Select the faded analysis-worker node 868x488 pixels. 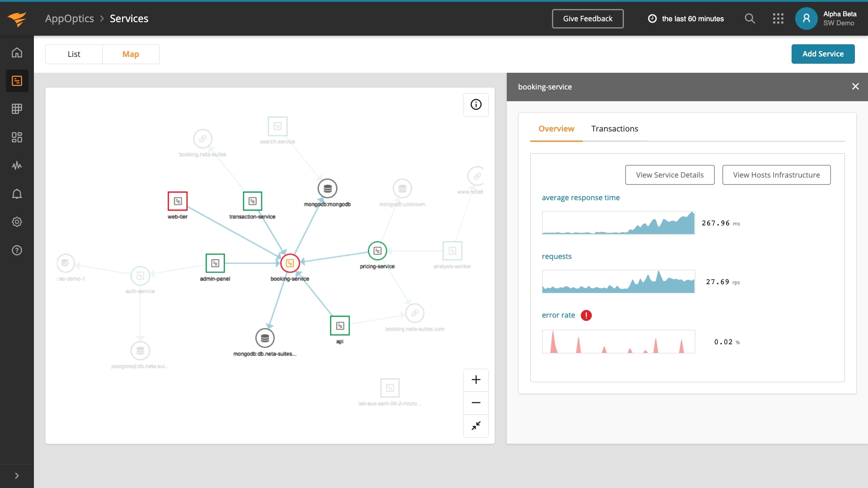pyautogui.click(x=452, y=251)
